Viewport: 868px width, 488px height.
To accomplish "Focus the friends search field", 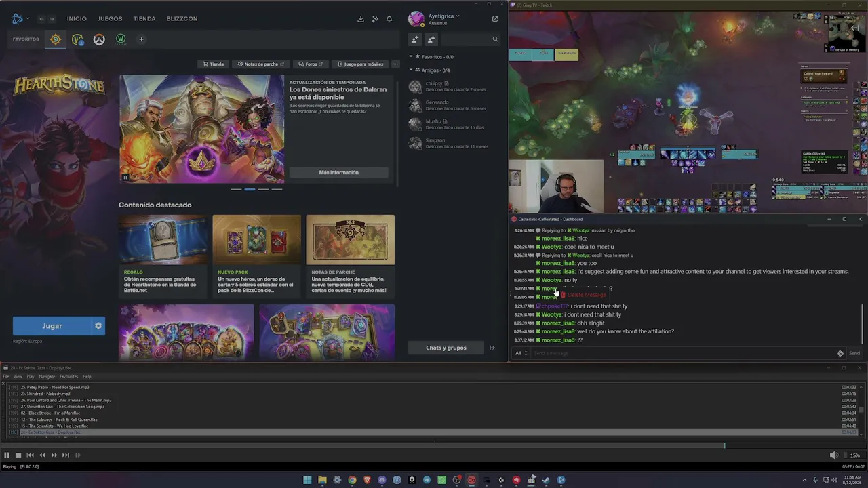I will [471, 39].
